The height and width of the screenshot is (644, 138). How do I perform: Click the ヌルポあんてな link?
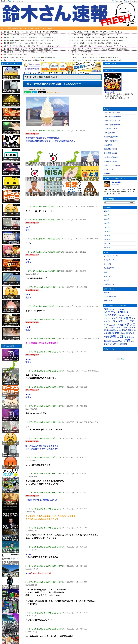pyautogui.click(x=109, y=268)
